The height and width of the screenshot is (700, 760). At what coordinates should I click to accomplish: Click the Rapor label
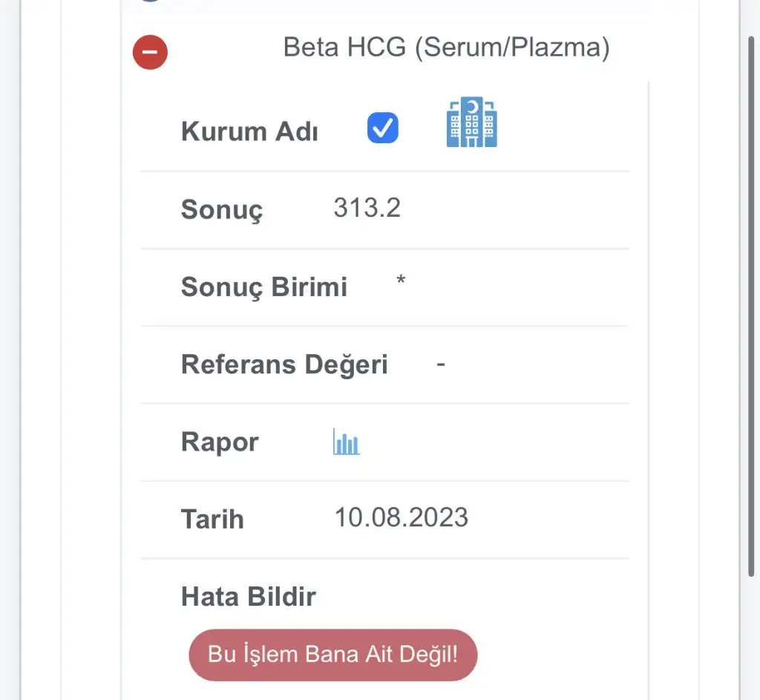pos(220,442)
